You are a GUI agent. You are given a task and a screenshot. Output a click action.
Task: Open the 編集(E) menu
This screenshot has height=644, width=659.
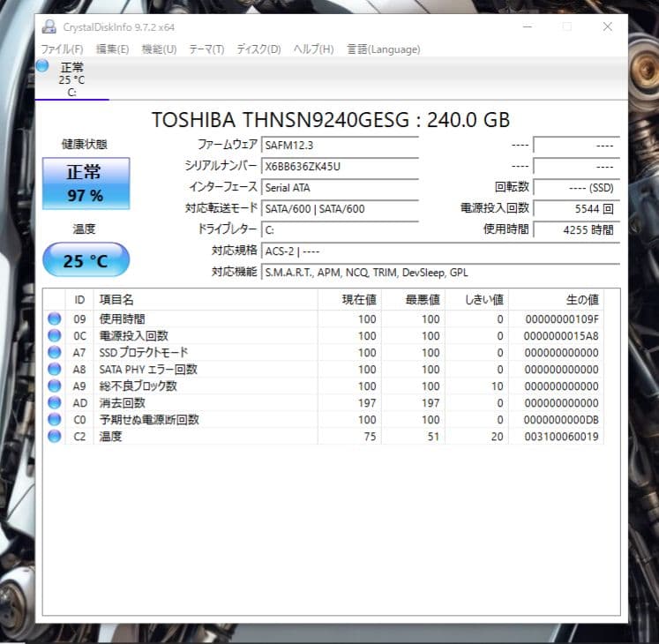[112, 49]
